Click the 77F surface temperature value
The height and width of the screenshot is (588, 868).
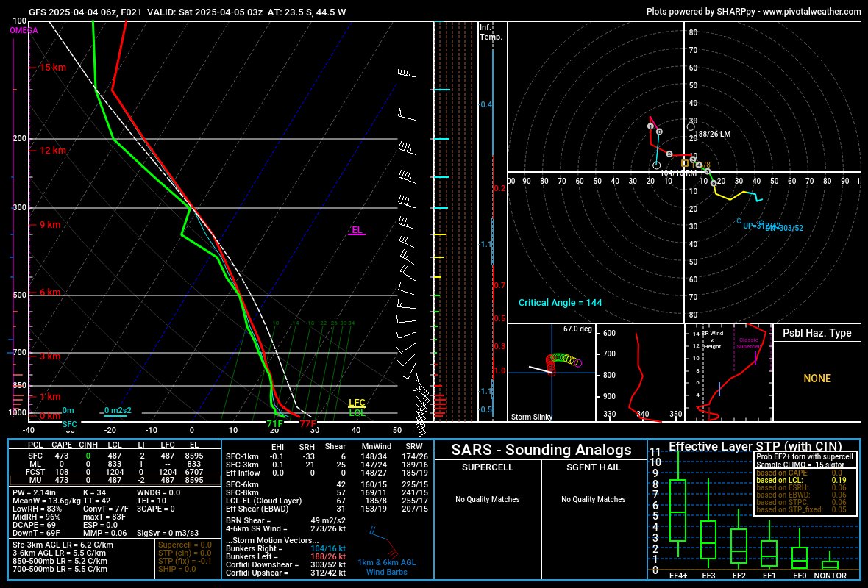click(307, 424)
